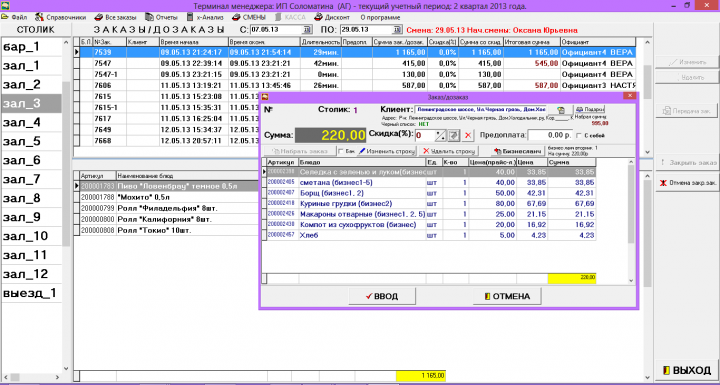Viewport: 720px width, 385px height.
Task: Open the О программе menu
Action: (x=380, y=17)
